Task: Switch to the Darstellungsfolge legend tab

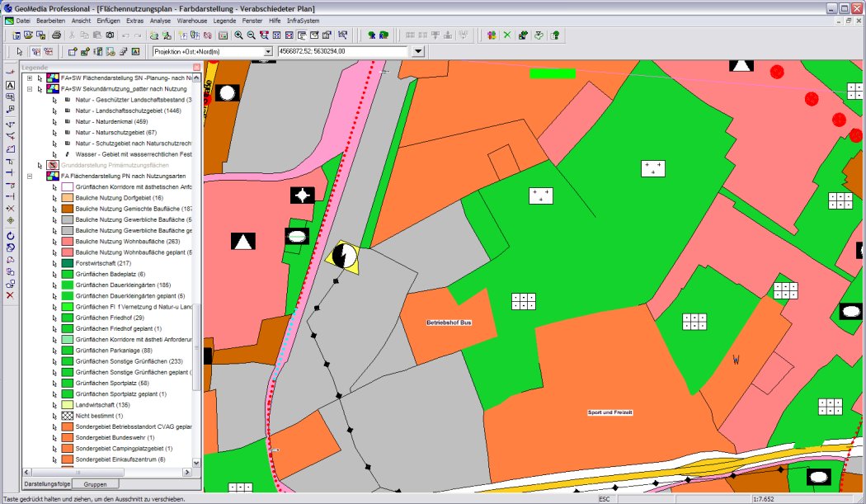Action: click(46, 484)
